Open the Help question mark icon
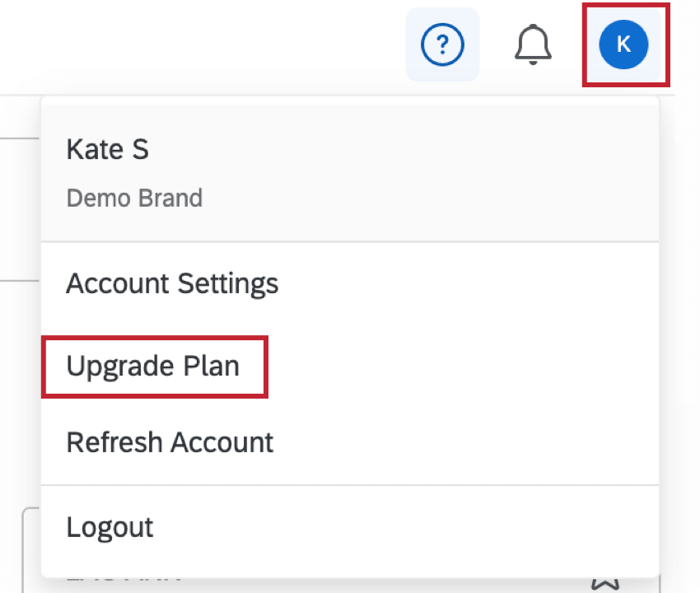 [442, 44]
